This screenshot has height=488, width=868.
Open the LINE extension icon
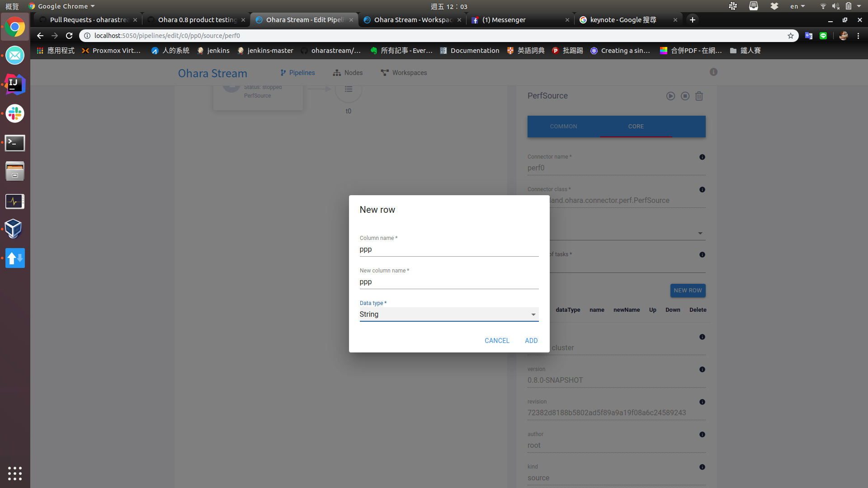pyautogui.click(x=823, y=36)
